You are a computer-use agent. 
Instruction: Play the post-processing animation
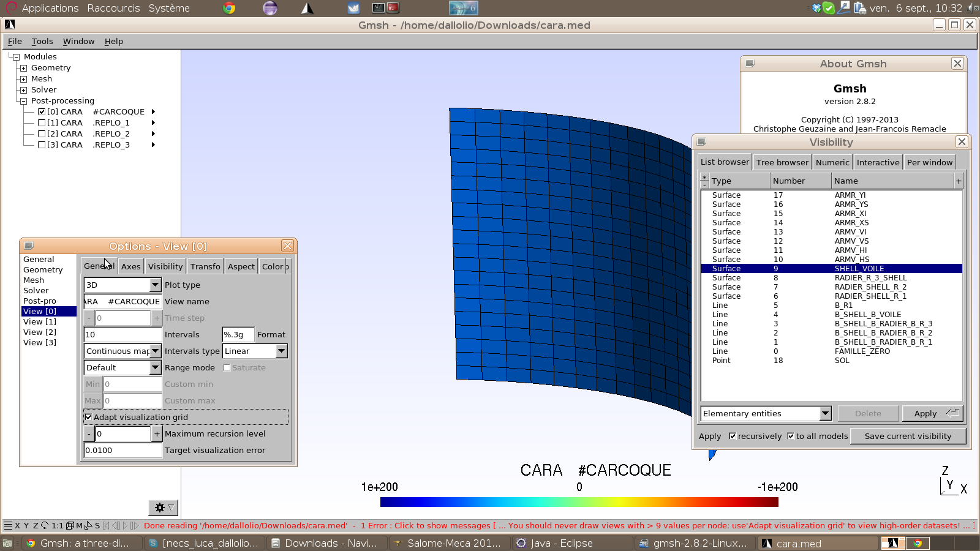[x=125, y=525]
